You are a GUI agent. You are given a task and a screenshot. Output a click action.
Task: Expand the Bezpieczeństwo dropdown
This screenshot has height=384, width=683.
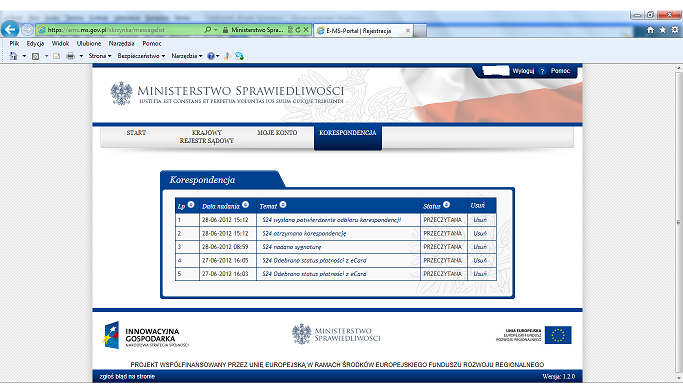click(141, 56)
